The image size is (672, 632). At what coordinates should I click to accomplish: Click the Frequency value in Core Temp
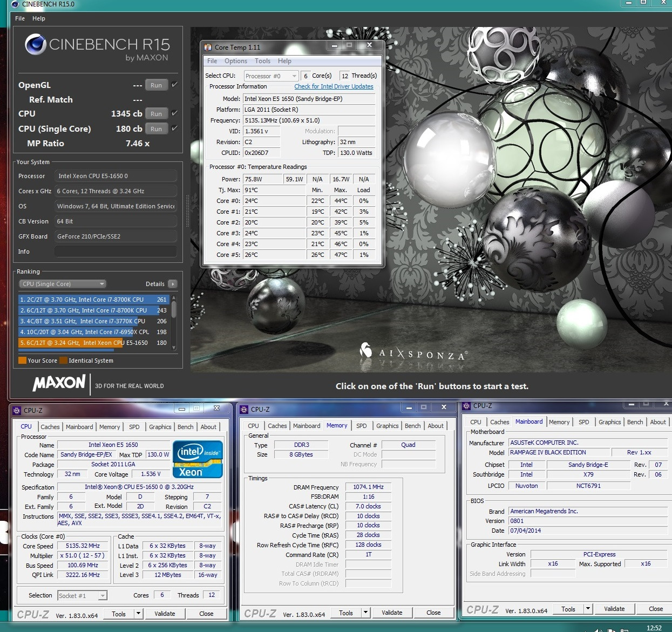coord(309,120)
